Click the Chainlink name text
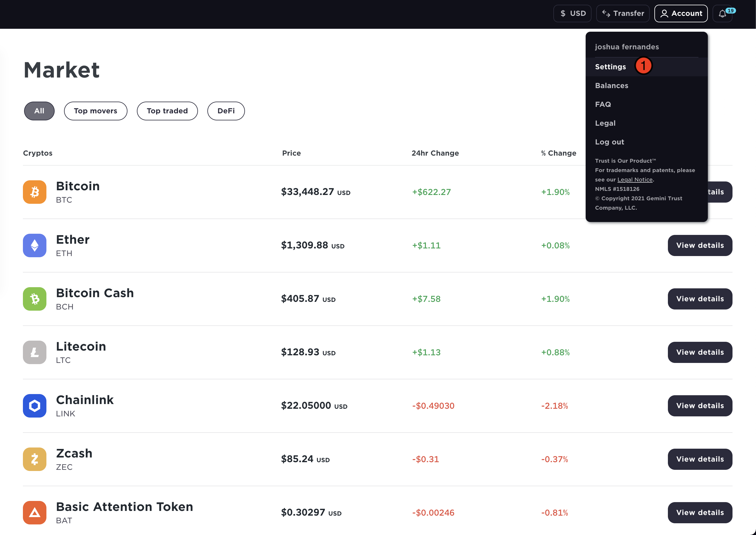756x535 pixels. click(x=85, y=400)
